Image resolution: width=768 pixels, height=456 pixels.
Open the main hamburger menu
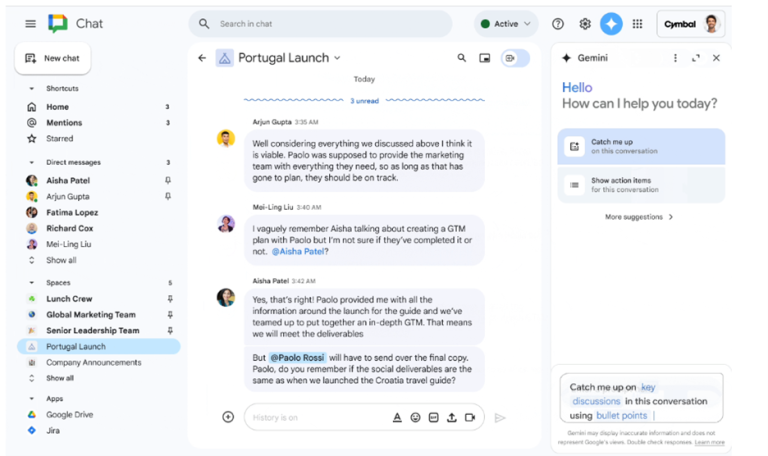coord(30,24)
